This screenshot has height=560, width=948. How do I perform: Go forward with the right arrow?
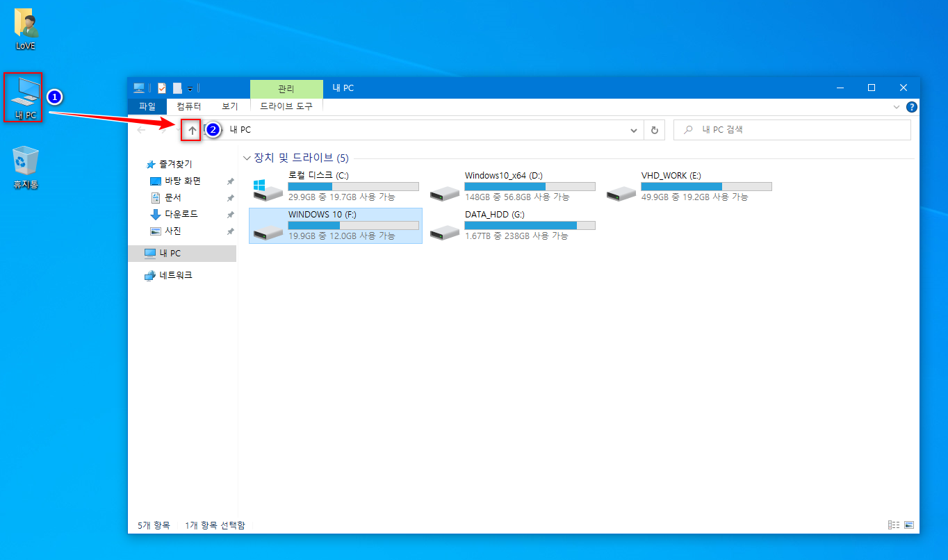pyautogui.click(x=163, y=130)
